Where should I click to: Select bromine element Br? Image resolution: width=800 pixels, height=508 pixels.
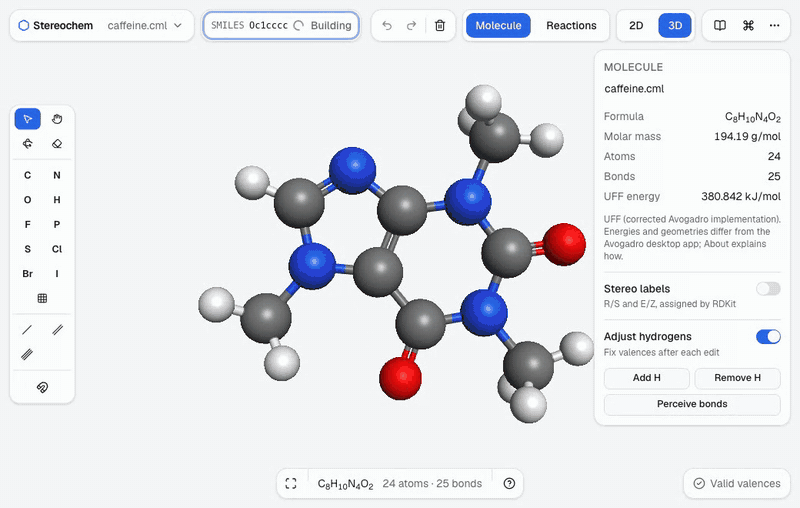click(28, 273)
